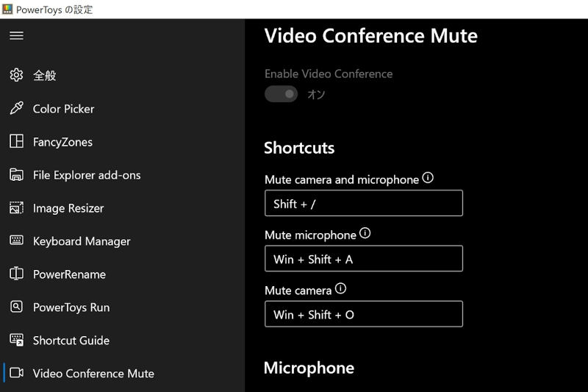Click the PowerToys app icon in title bar

tap(7, 9)
